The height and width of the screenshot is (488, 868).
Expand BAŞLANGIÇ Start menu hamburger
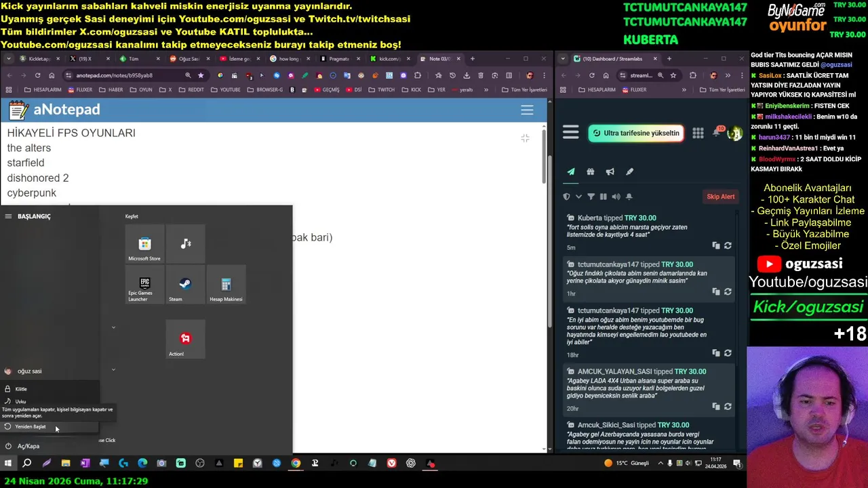(8, 216)
